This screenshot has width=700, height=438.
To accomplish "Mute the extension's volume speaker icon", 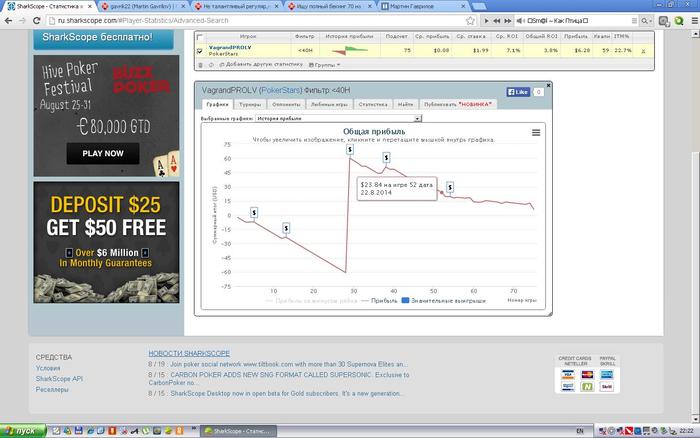I will (x=520, y=21).
